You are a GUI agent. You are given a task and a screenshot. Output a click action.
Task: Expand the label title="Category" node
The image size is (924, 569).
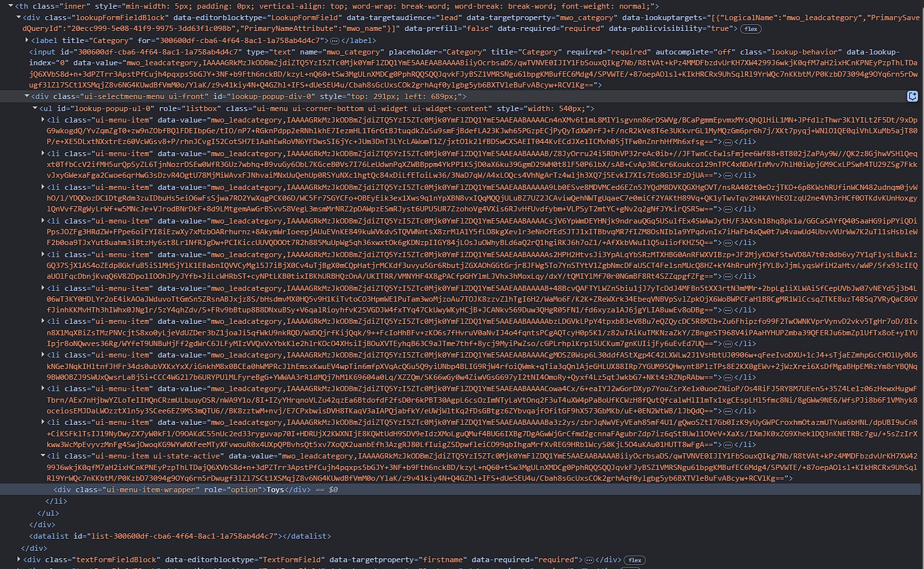26,40
